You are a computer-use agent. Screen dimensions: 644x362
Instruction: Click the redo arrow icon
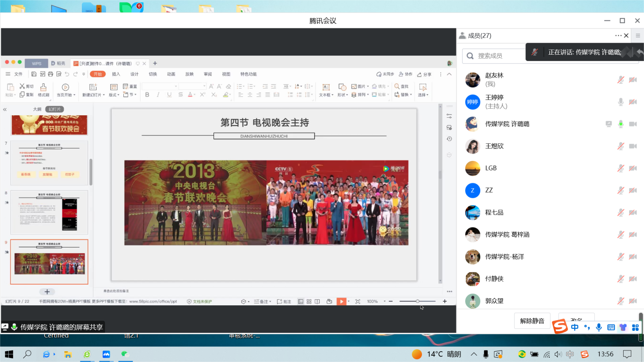75,74
